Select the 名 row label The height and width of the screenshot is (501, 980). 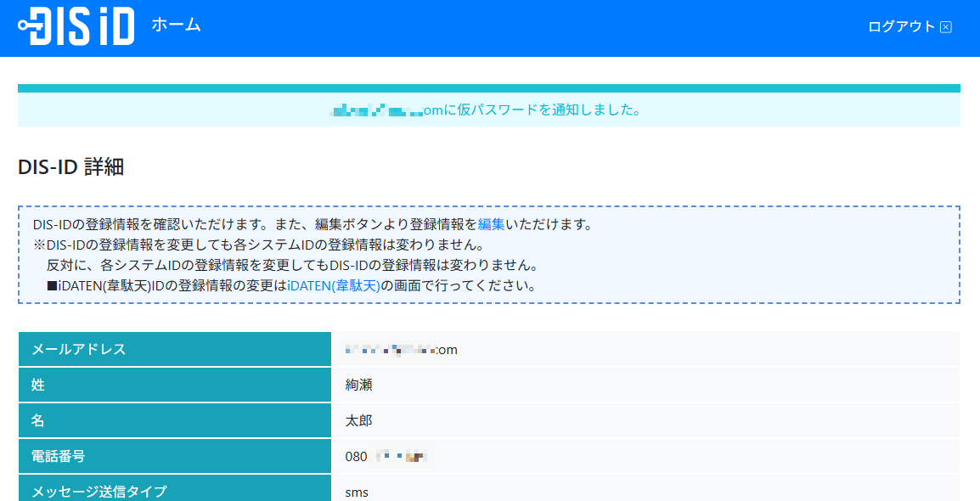coord(38,420)
